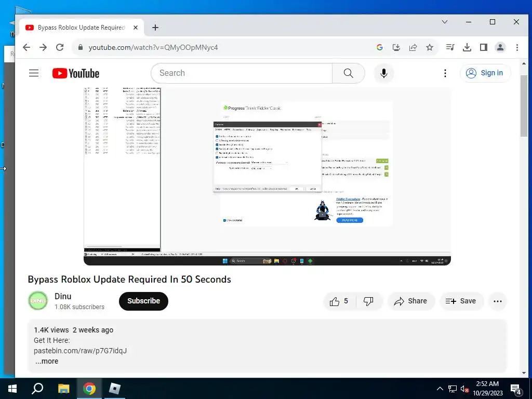Save video to playlist
The width and height of the screenshot is (532, 399).
click(x=461, y=301)
